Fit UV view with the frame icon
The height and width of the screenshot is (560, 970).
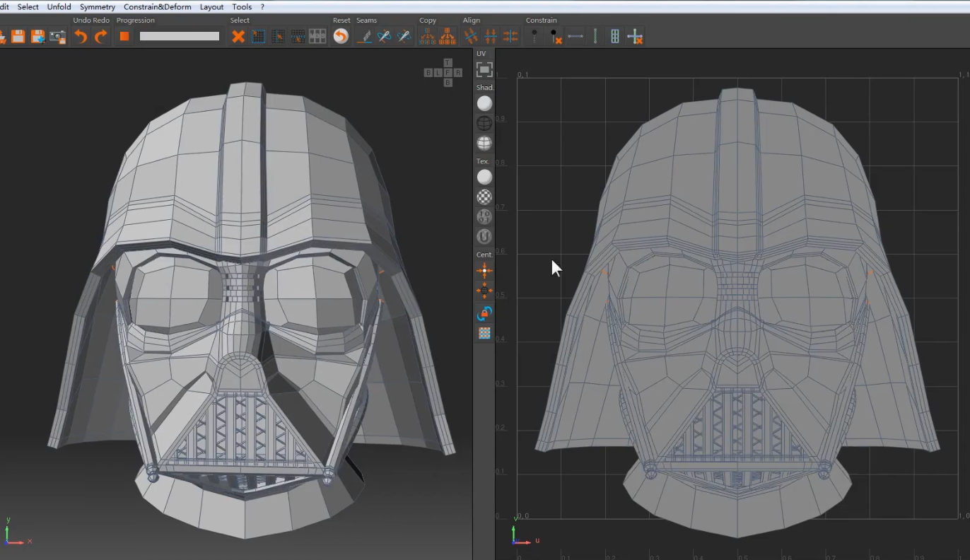click(484, 69)
